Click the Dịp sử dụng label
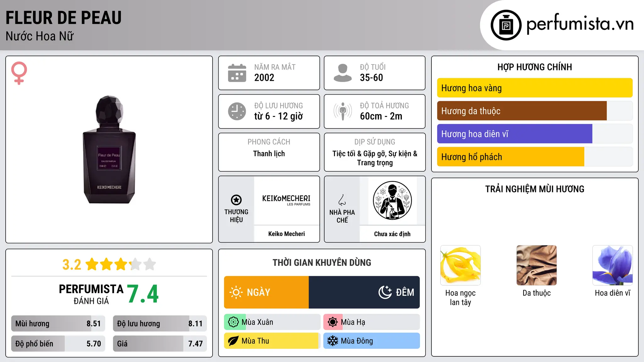Viewport: 644px width, 362px height. click(375, 142)
